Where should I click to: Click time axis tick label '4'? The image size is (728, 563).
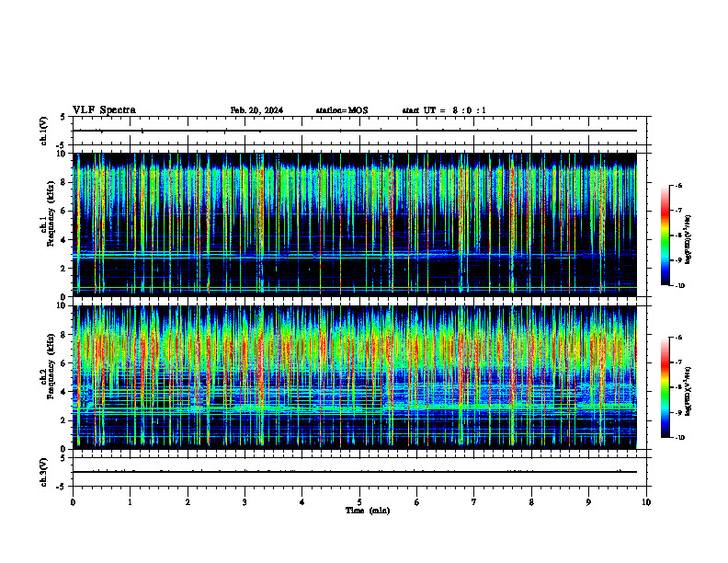coord(302,502)
